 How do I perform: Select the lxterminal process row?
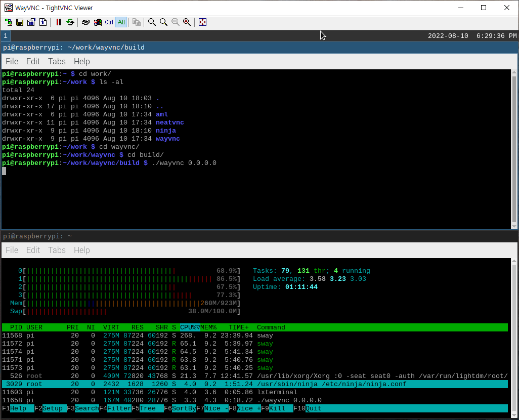coord(255,392)
